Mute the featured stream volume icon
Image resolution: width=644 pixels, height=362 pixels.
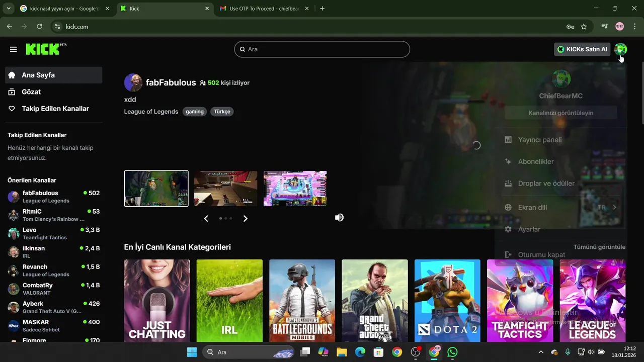[340, 217]
